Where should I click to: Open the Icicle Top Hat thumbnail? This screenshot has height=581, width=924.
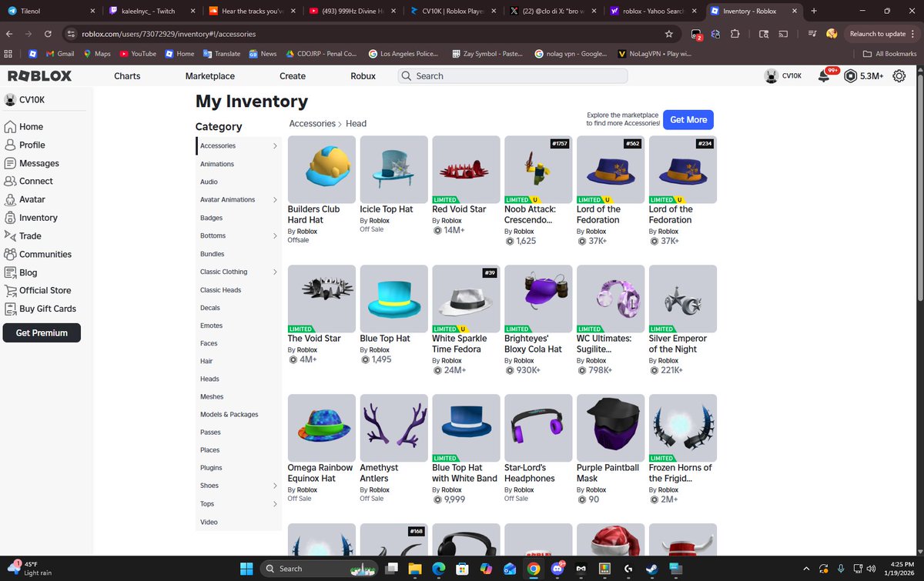coord(394,170)
